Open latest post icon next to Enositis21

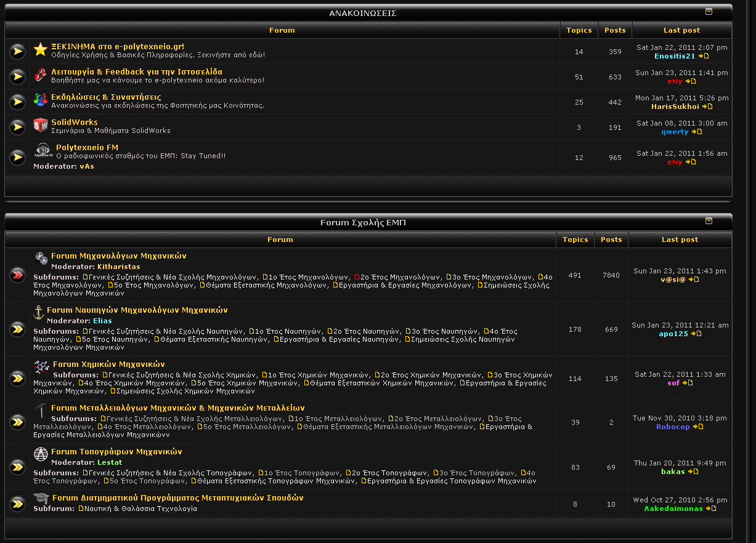(704, 56)
